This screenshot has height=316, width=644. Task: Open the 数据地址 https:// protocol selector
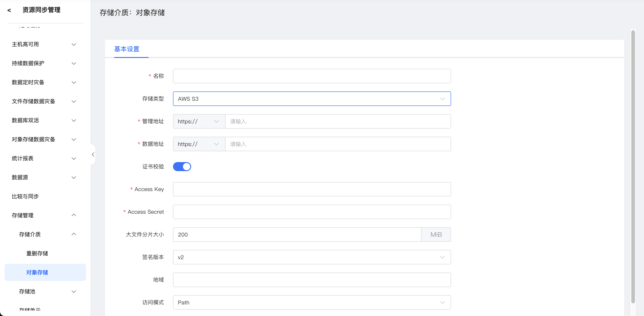pos(199,144)
